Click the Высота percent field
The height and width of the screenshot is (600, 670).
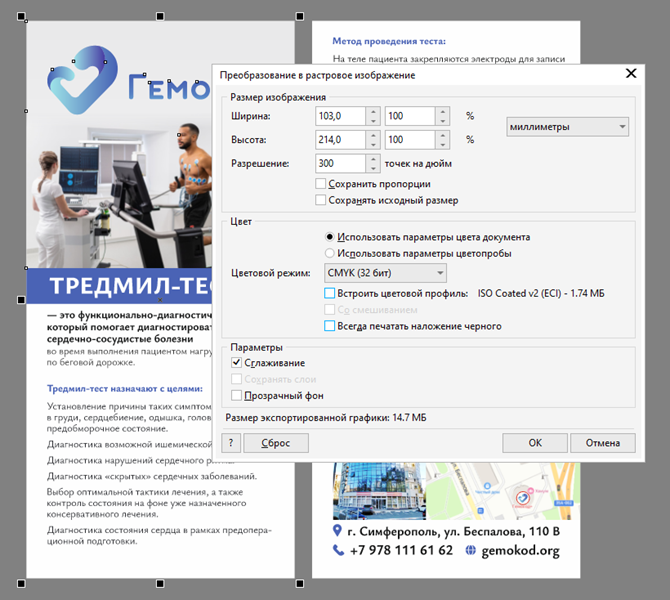point(410,139)
